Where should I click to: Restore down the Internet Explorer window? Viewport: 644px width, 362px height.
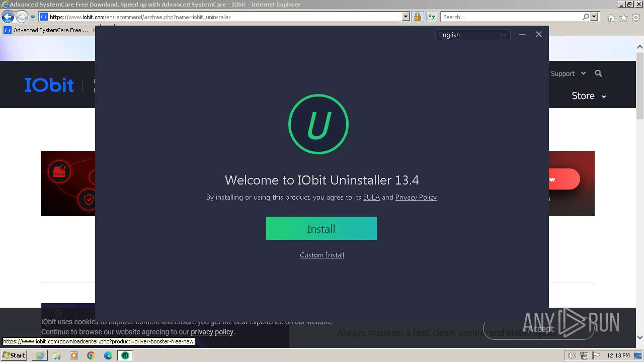pos(629,4)
